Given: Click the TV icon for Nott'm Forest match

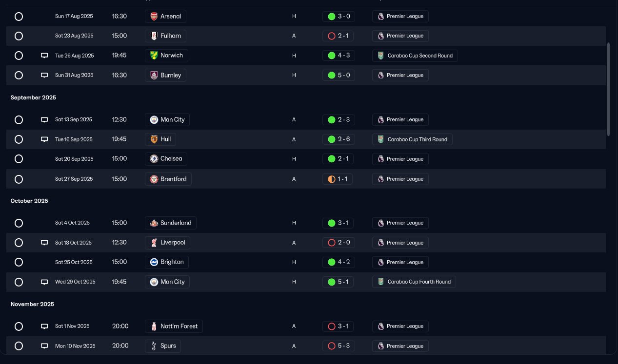Looking at the screenshot, I should (44, 326).
